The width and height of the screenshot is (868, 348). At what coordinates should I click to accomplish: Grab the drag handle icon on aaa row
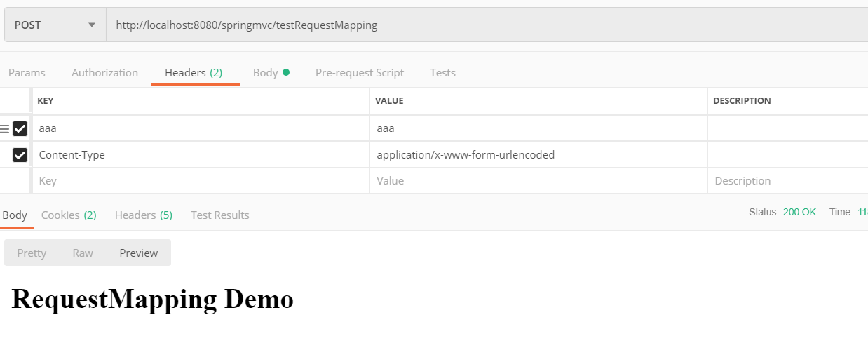5,129
